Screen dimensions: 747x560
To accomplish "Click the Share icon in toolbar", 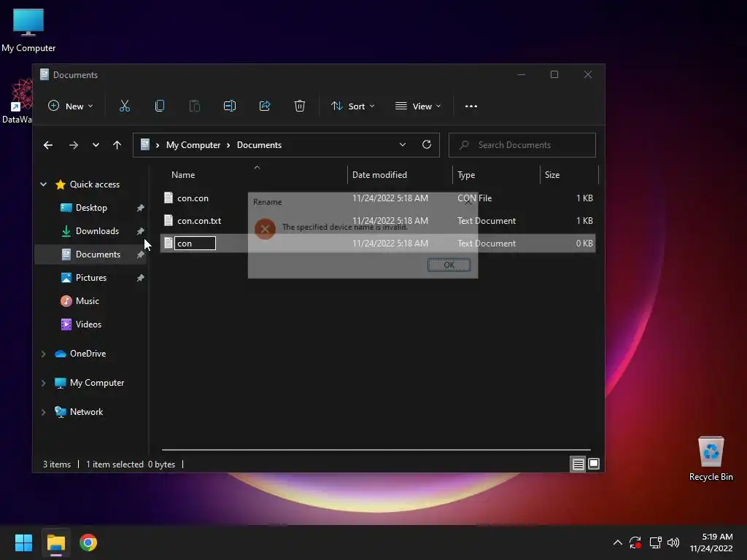I will (264, 106).
